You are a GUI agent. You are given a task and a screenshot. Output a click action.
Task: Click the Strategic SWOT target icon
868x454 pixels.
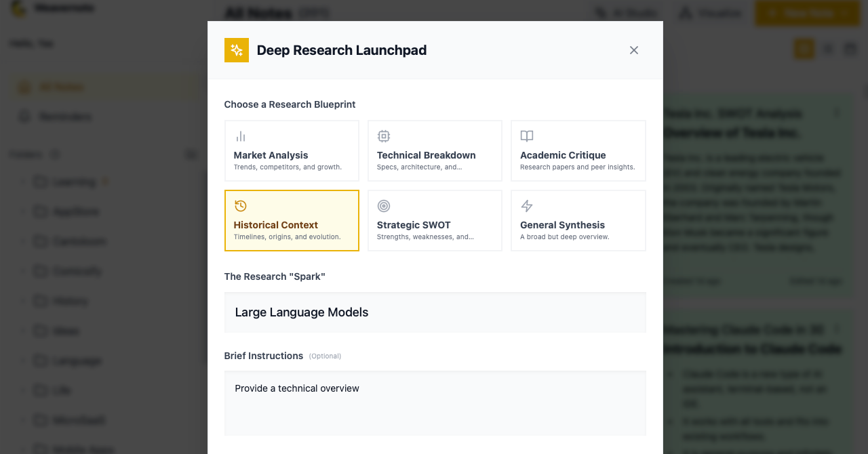click(384, 206)
